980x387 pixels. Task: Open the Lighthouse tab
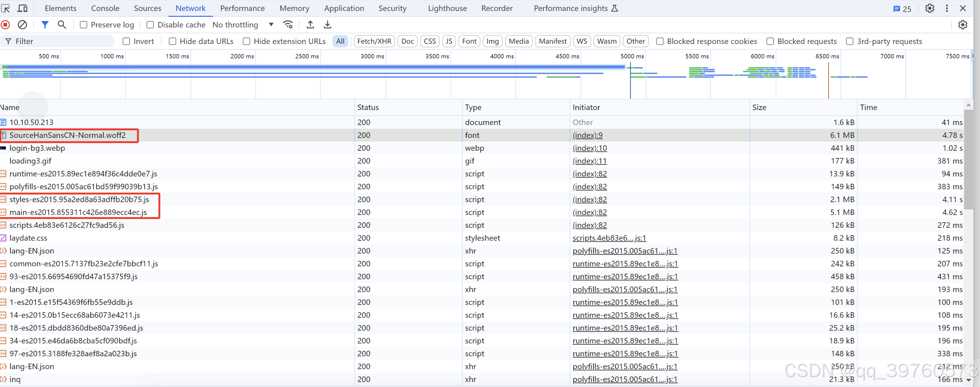tap(447, 8)
